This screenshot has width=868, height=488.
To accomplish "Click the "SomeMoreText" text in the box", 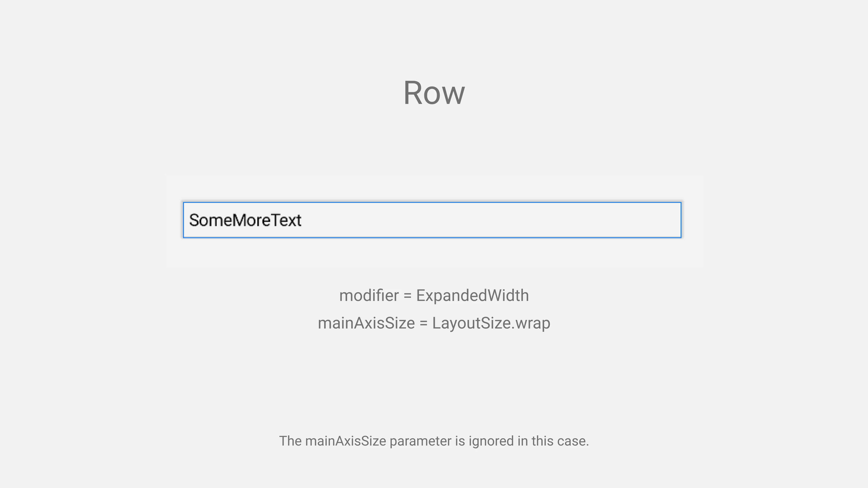I will (x=245, y=220).
